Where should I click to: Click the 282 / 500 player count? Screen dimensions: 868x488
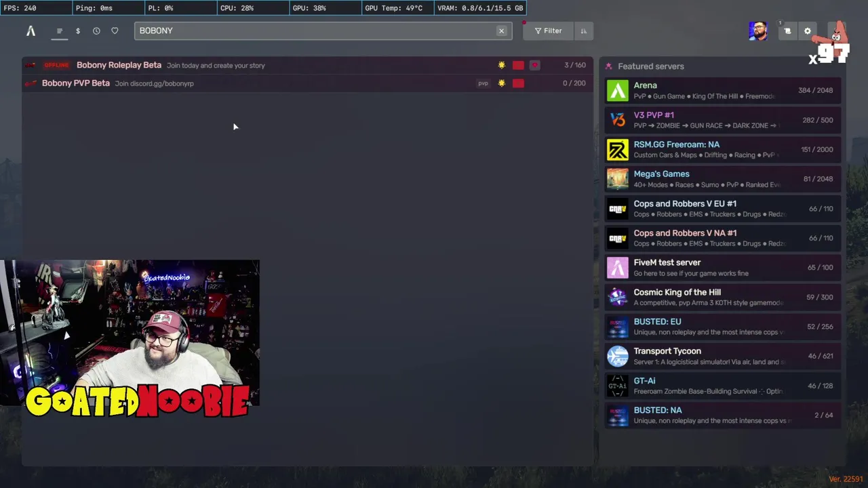coord(817,120)
